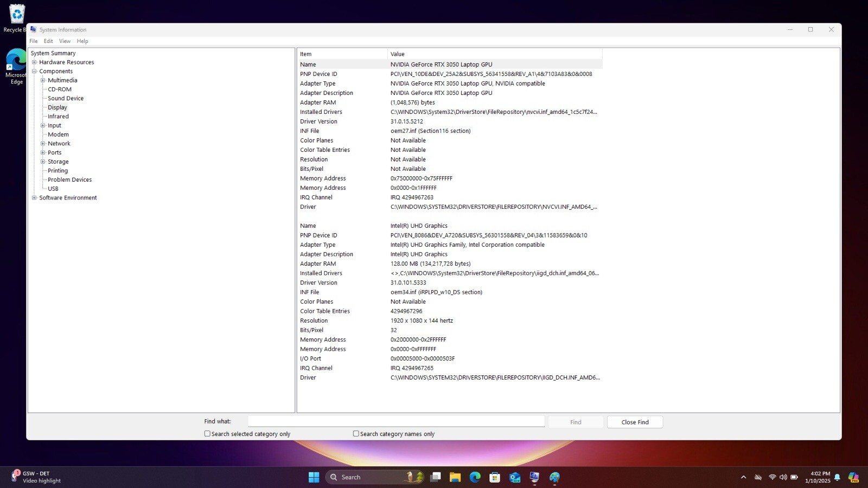
Task: Open Paint from the taskbar
Action: coord(554,477)
